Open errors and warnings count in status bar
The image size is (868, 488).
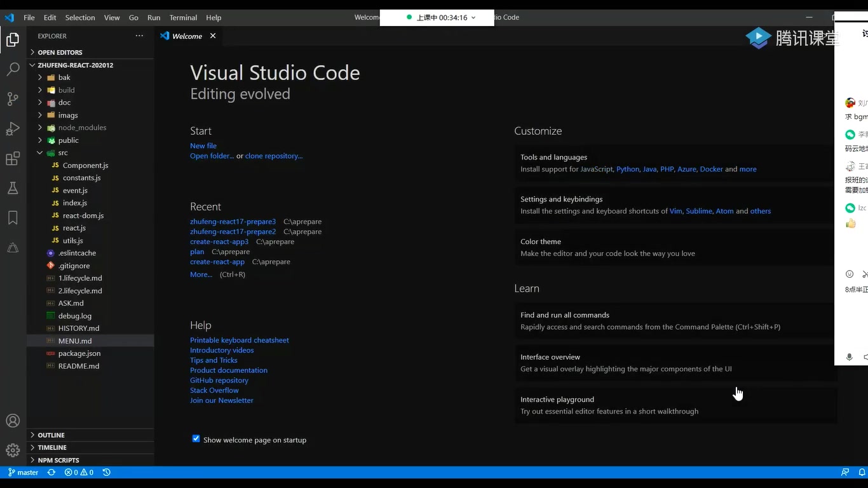(x=79, y=472)
